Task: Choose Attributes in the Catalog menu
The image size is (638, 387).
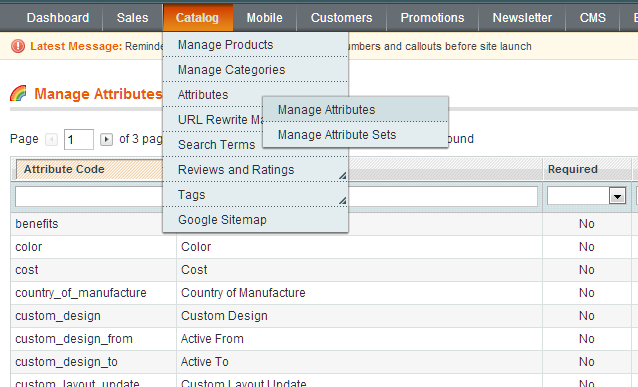Action: (x=255, y=95)
